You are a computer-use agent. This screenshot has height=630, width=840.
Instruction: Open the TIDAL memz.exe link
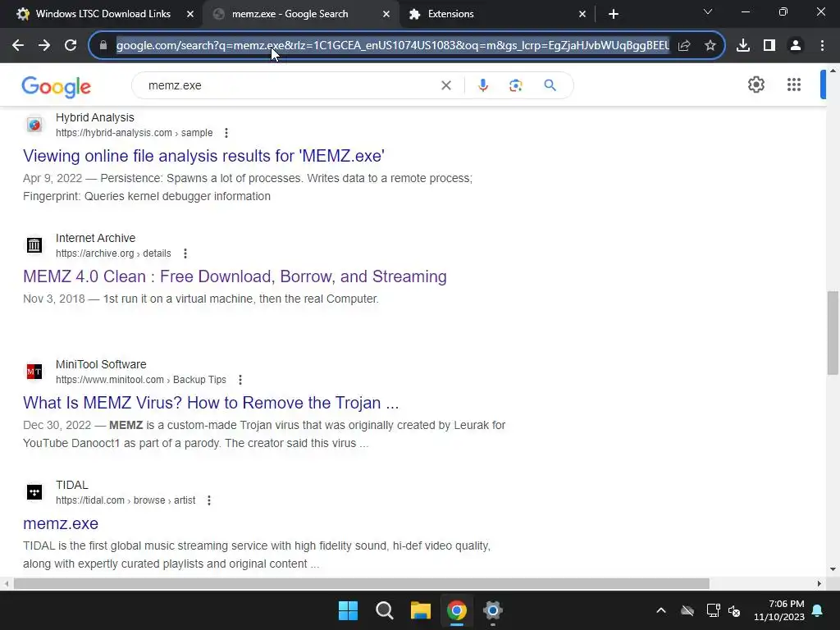pyautogui.click(x=61, y=523)
